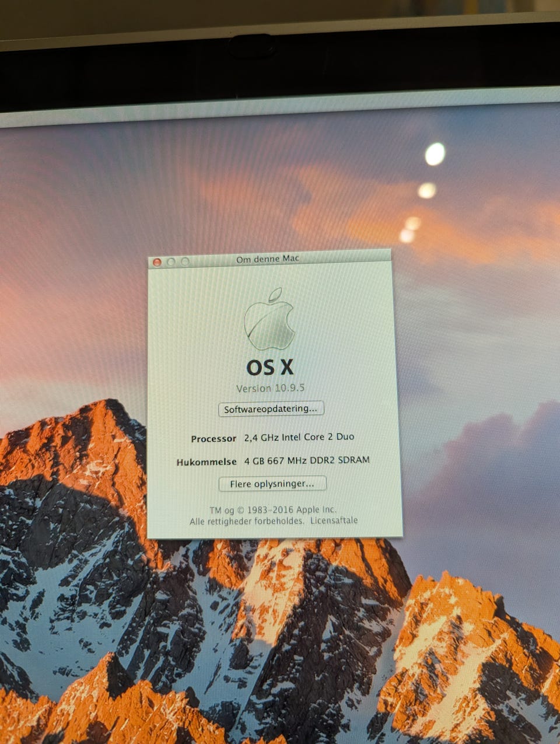Click the TM og © 1983–2016 Apple Inc. text
This screenshot has width=560, height=744.
tap(273, 509)
